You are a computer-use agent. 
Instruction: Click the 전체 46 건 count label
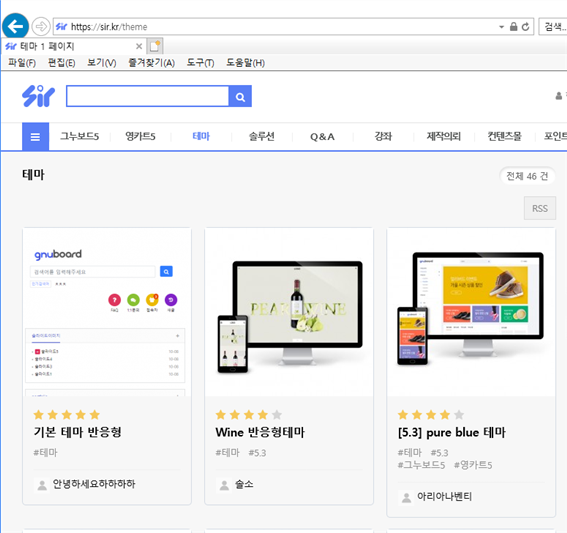click(x=527, y=176)
